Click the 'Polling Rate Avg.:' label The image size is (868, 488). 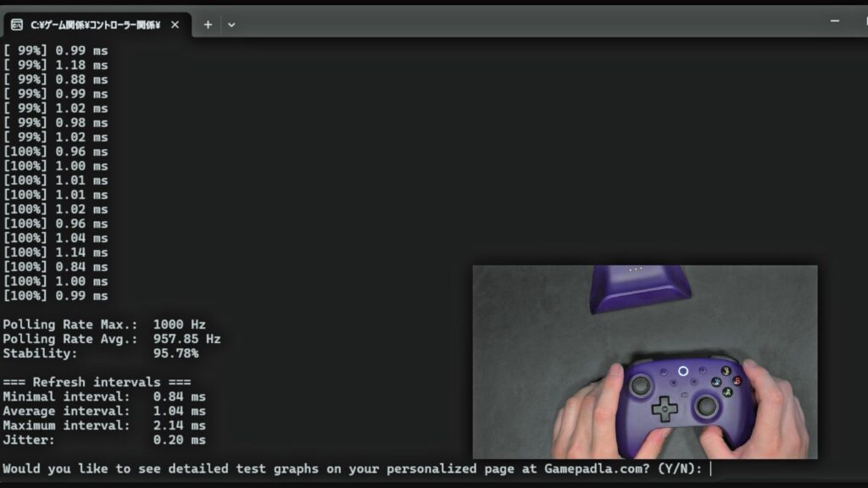[x=70, y=339]
